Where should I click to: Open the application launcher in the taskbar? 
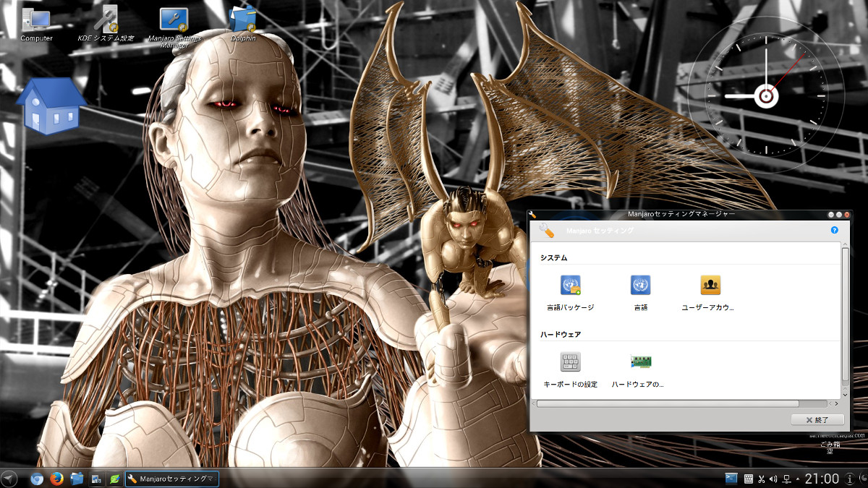pyautogui.click(x=9, y=479)
